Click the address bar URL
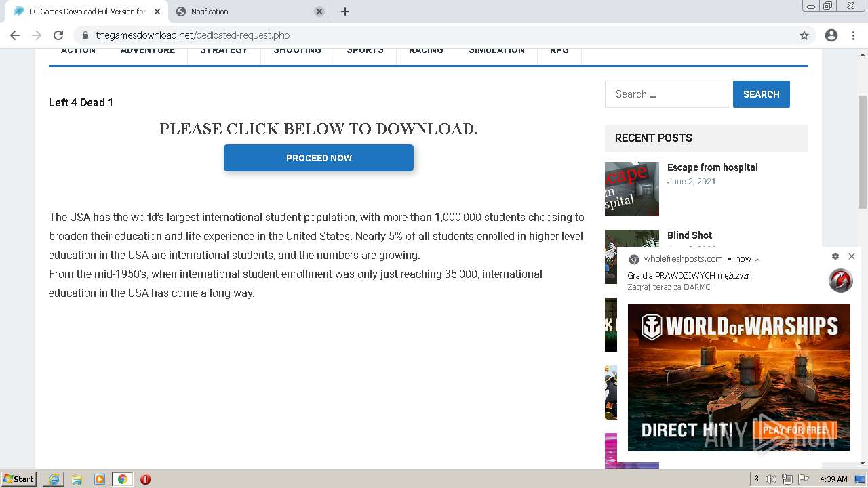This screenshot has height=488, width=868. tap(193, 35)
